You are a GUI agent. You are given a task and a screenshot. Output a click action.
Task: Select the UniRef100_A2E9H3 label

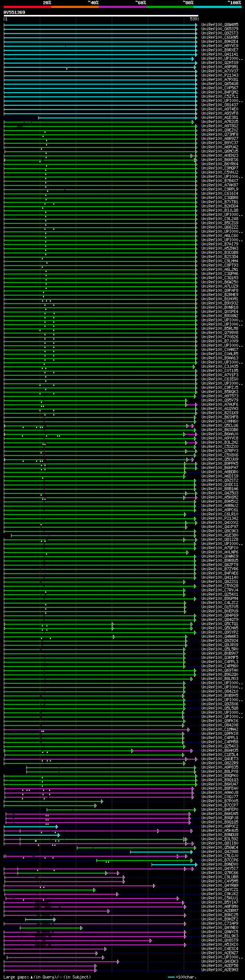(x=220, y=970)
